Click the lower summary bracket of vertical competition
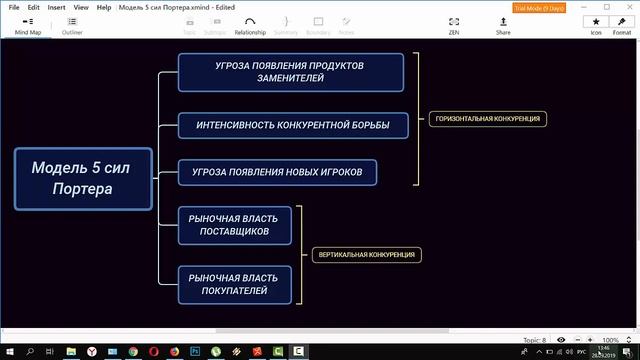 [x=301, y=255]
